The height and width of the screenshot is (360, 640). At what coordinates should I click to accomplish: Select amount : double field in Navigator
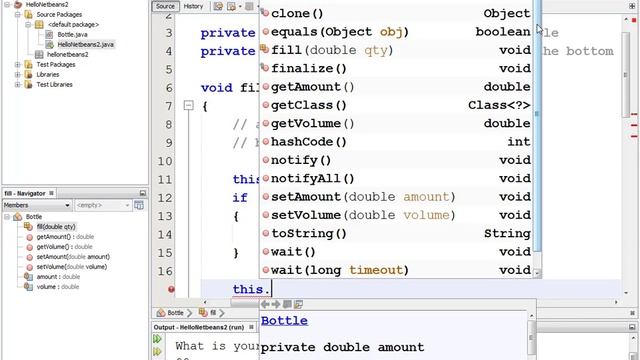pos(58,277)
